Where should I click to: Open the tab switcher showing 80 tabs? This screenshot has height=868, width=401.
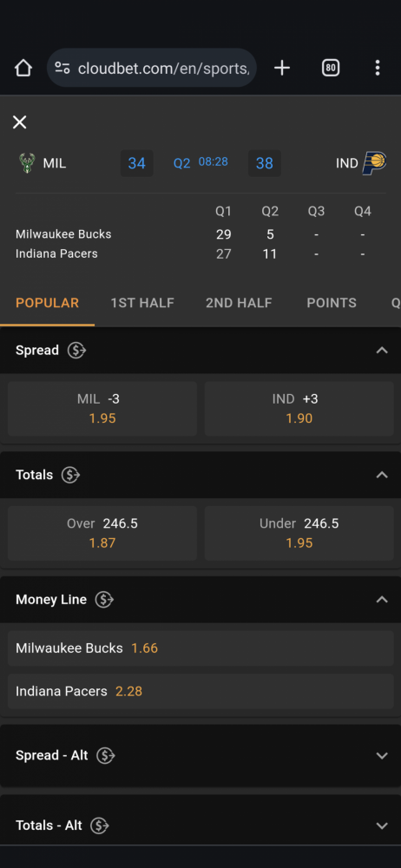click(x=331, y=68)
